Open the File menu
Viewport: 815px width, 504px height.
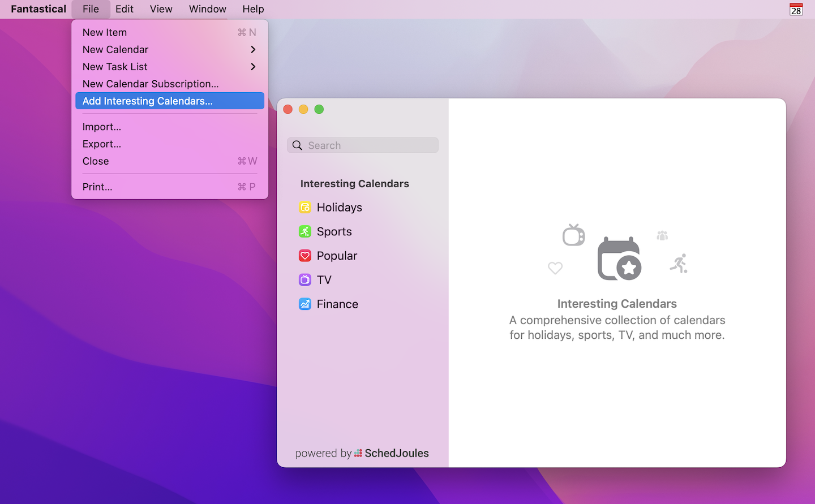(x=91, y=9)
